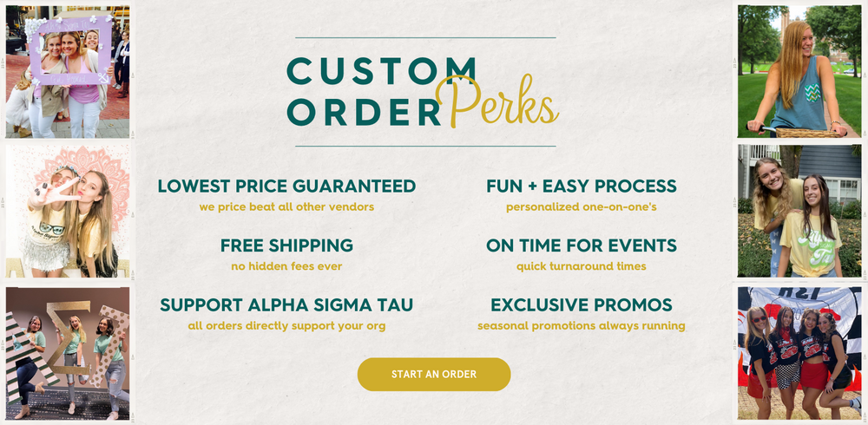Open photo of two girls in yellow shirts

(799, 211)
